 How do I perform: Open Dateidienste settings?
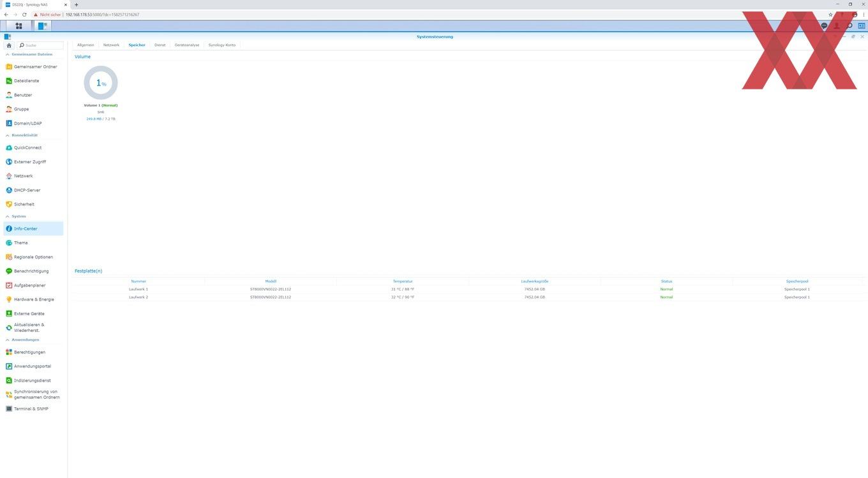click(x=33, y=81)
